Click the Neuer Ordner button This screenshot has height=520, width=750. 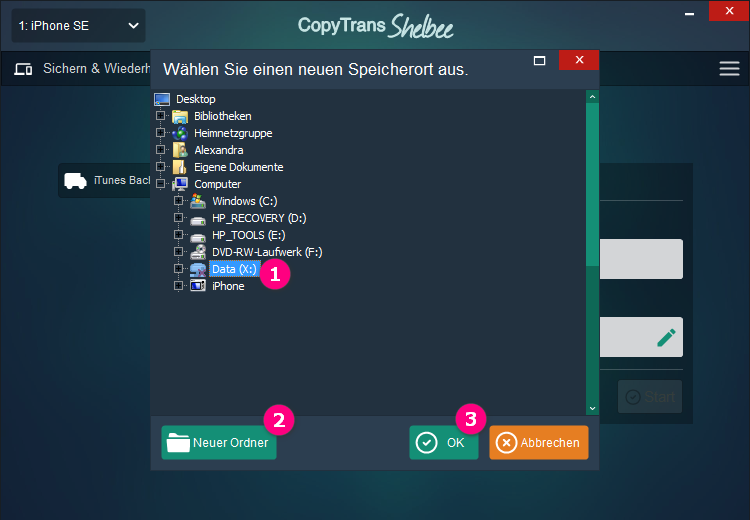219,443
